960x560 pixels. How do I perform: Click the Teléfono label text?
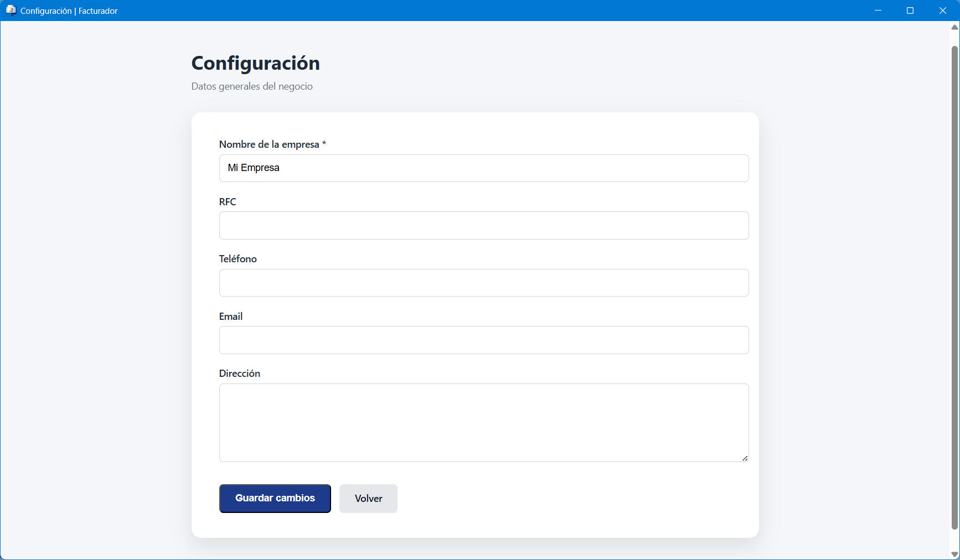click(238, 259)
